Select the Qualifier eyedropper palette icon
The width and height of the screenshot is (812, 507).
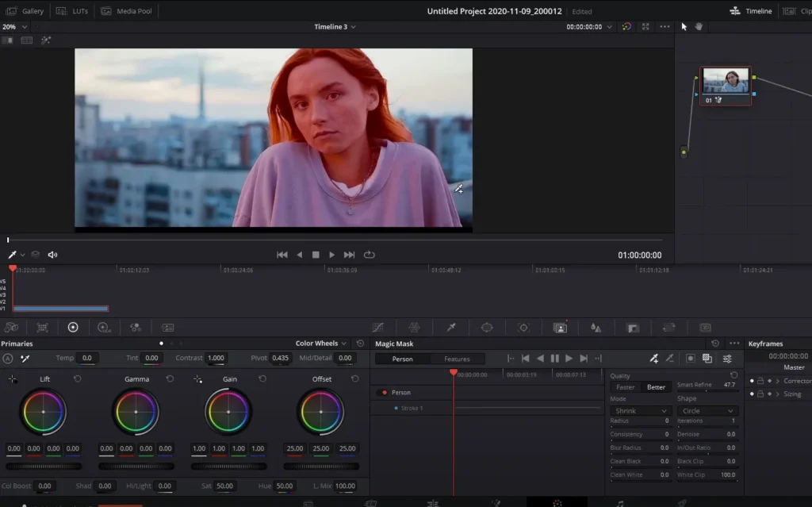[450, 327]
